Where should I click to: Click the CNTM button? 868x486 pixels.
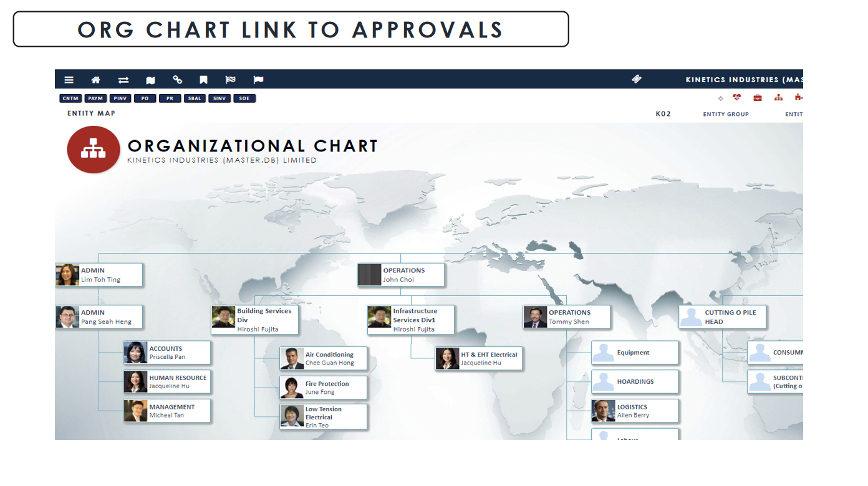70,98
